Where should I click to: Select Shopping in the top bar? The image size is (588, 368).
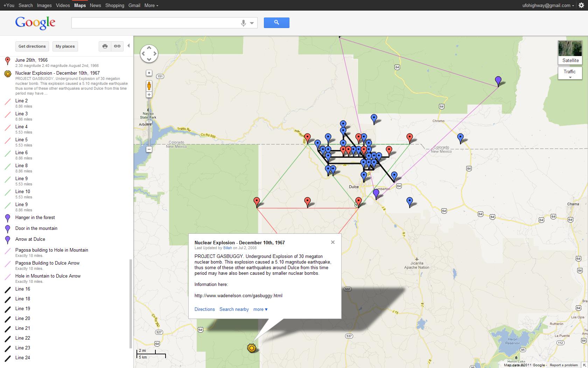115,5
